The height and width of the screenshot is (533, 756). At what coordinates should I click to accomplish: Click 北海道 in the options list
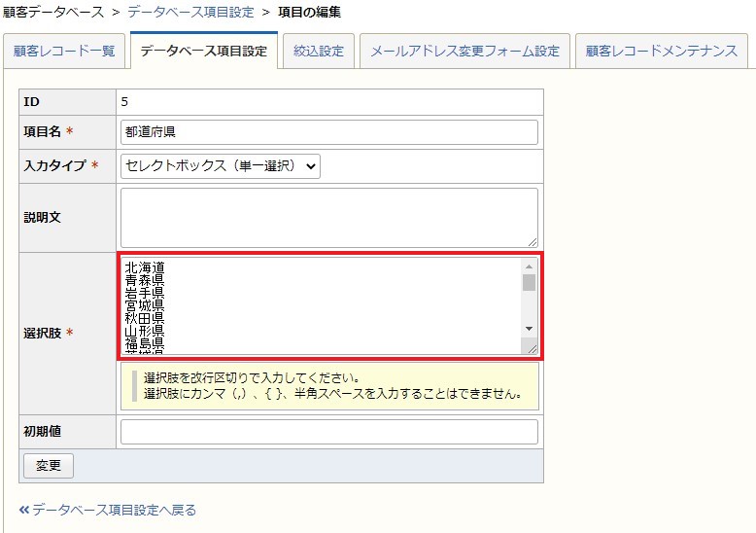(x=145, y=266)
